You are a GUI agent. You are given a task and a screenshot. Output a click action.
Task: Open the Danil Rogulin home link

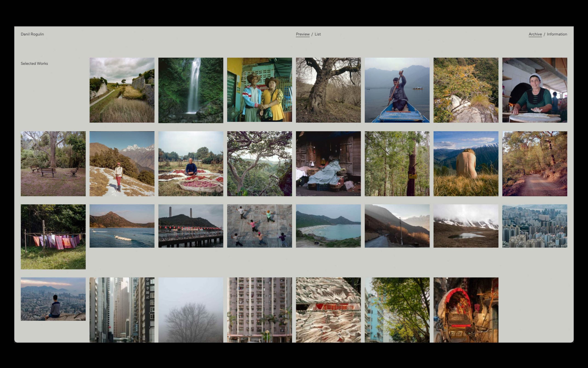tap(32, 34)
